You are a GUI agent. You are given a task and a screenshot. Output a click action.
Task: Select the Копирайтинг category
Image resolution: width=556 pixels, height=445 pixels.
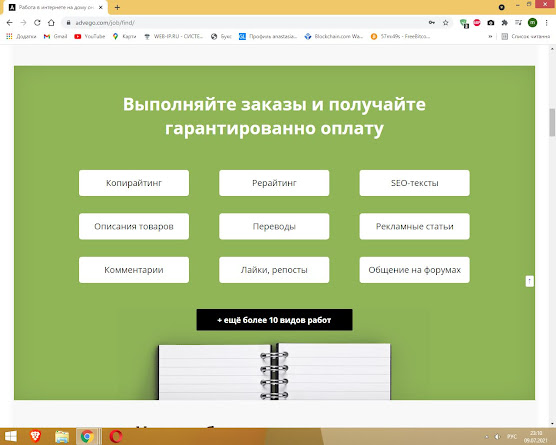pyautogui.click(x=134, y=183)
